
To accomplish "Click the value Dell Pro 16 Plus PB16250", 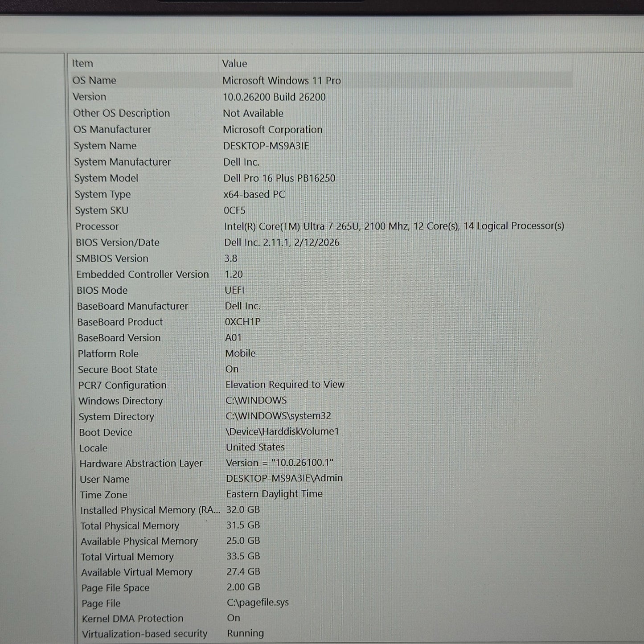I will [x=279, y=178].
